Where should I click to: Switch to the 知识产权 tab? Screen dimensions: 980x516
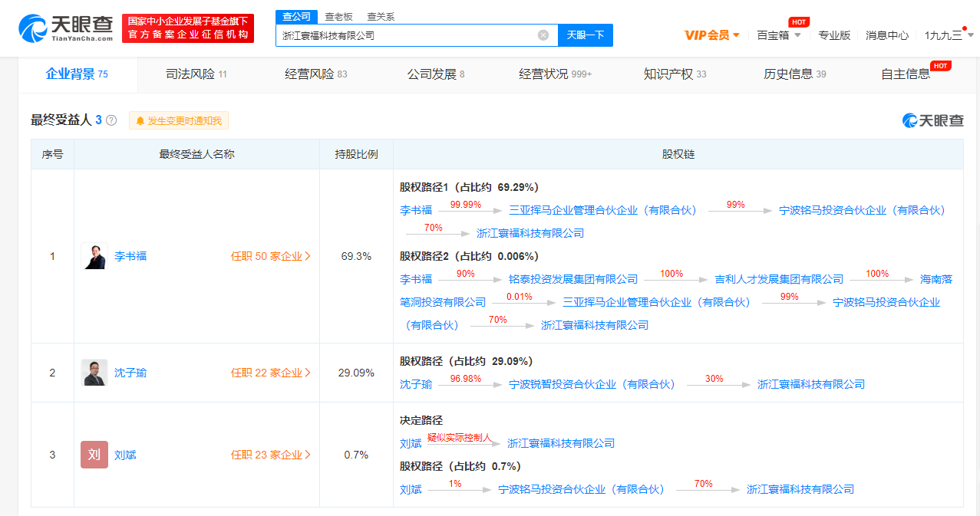pyautogui.click(x=675, y=74)
